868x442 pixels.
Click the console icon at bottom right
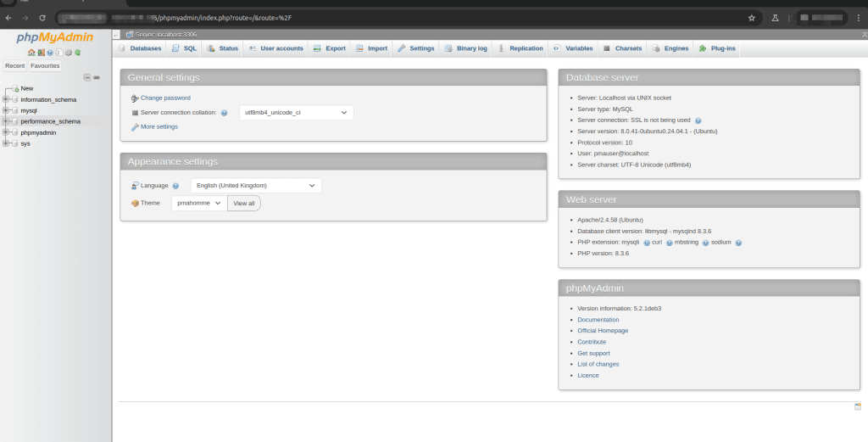pyautogui.click(x=858, y=406)
